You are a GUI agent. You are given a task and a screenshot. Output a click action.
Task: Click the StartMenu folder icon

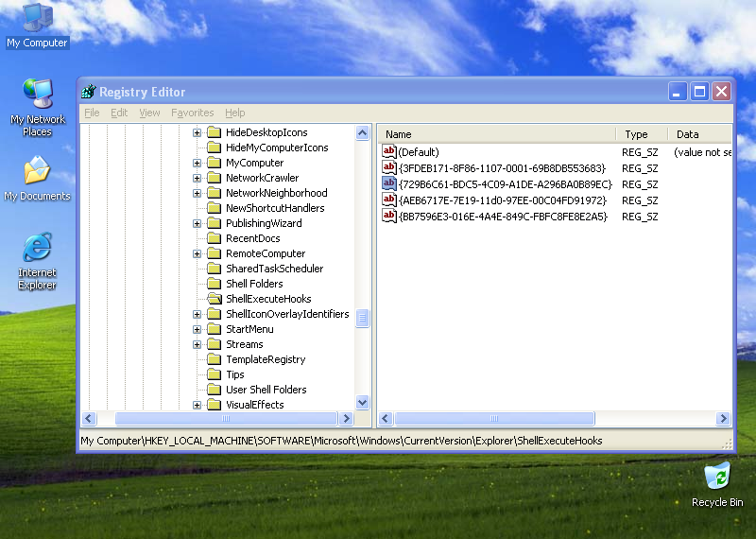[x=215, y=329]
